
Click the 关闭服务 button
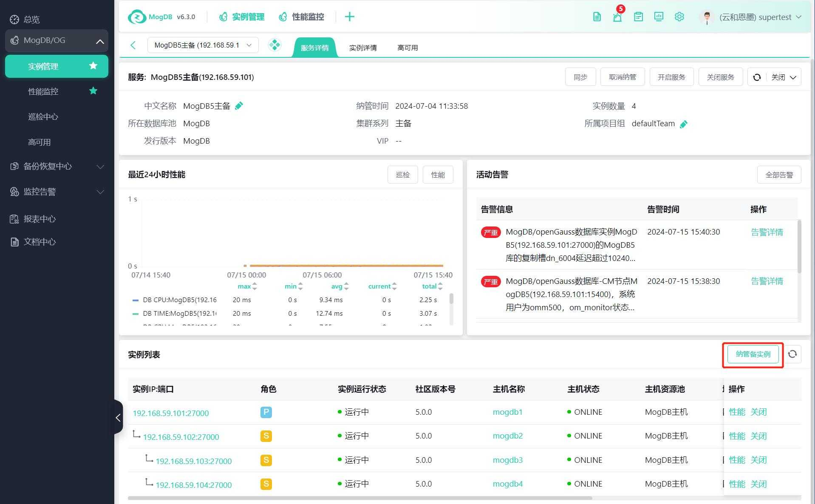coord(720,77)
